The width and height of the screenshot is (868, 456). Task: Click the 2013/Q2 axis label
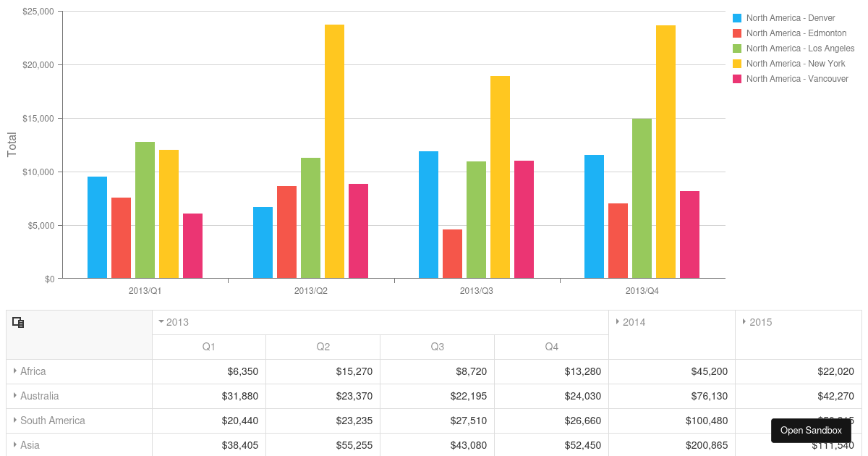tap(311, 291)
